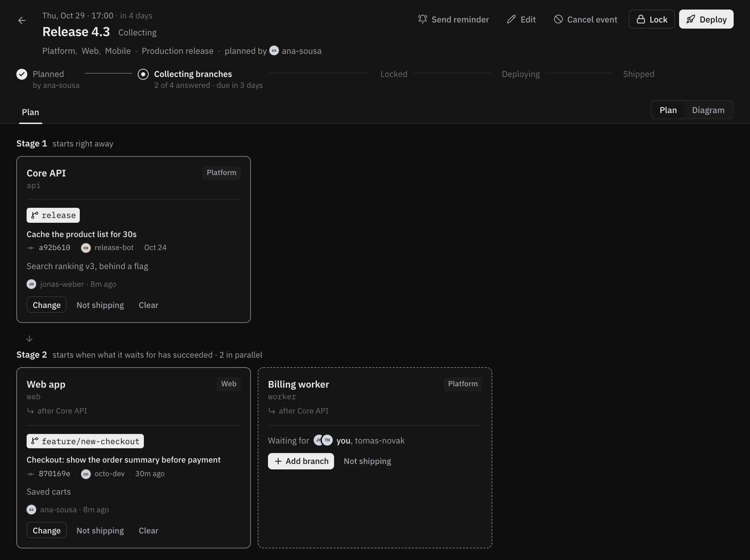
Task: Click the 'Saved carts' note
Action: coord(48,492)
